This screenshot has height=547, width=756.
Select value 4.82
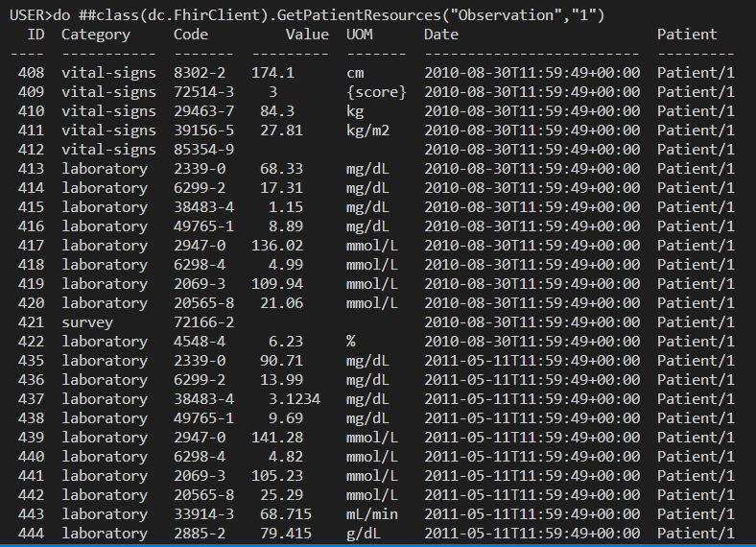coord(286,457)
